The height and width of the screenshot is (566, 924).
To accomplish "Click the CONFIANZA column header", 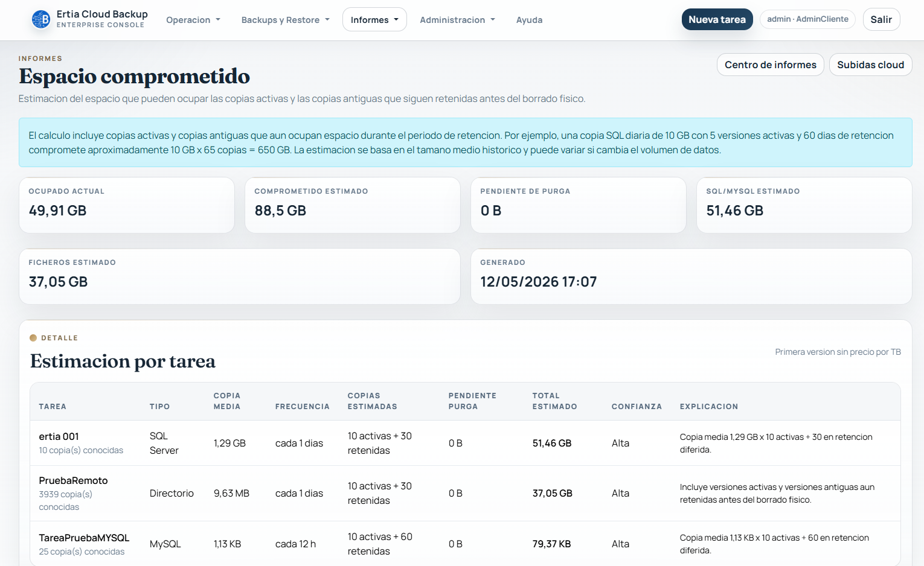I will click(x=637, y=407).
